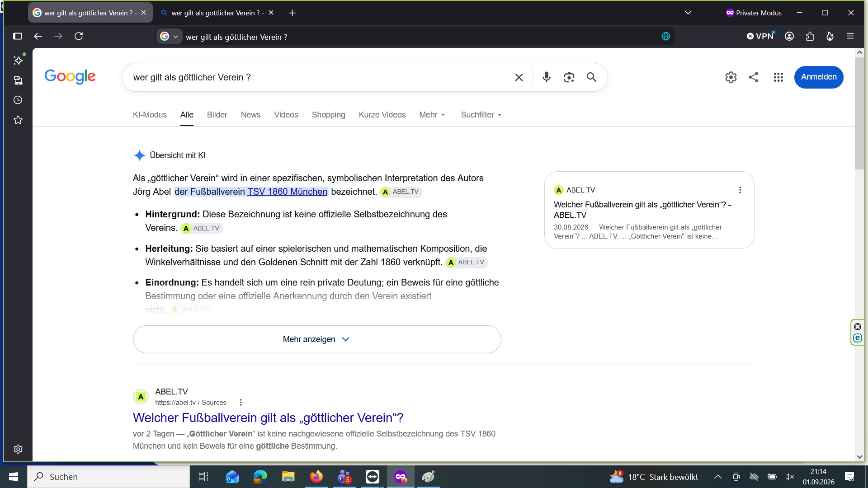Open the ABEL.TV chip in Hintergrund bullet
868x488 pixels.
(202, 228)
